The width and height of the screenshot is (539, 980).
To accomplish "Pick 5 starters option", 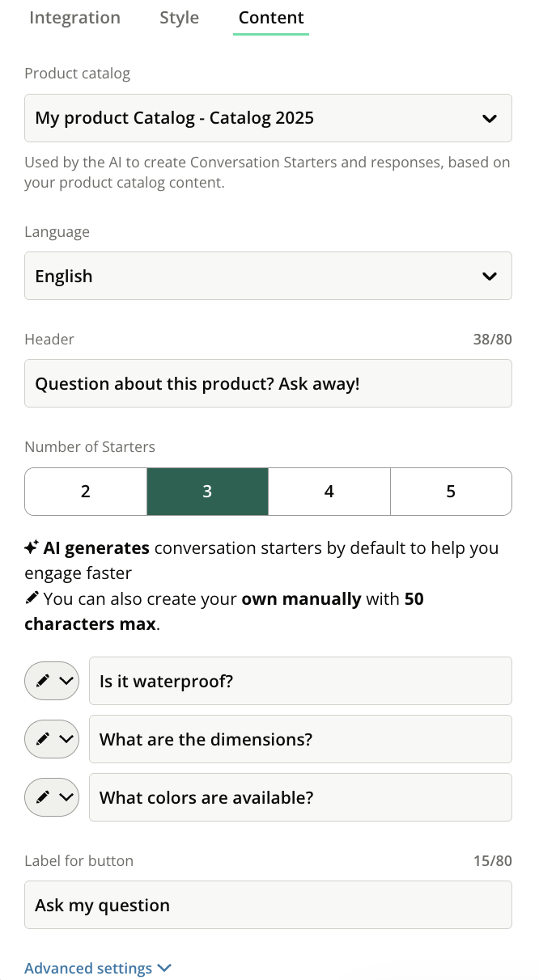I will [451, 492].
